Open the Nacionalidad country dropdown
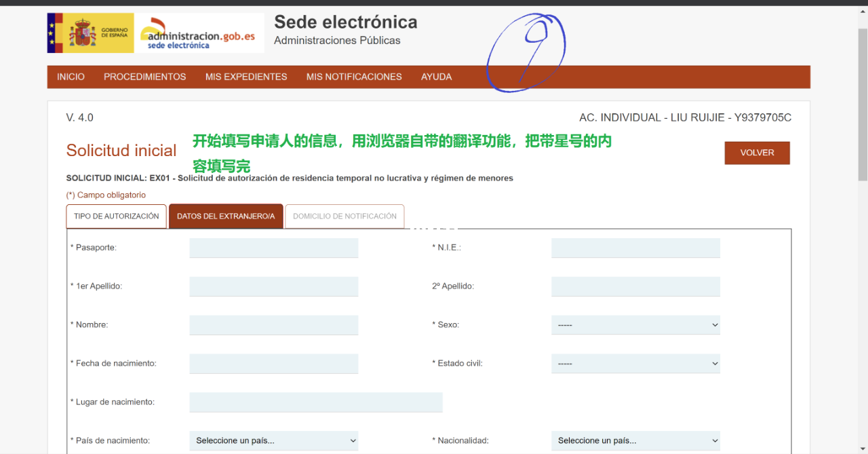 coord(635,440)
